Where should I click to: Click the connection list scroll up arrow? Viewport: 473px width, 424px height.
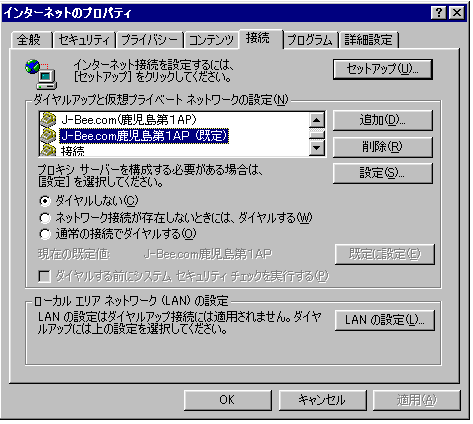click(317, 120)
